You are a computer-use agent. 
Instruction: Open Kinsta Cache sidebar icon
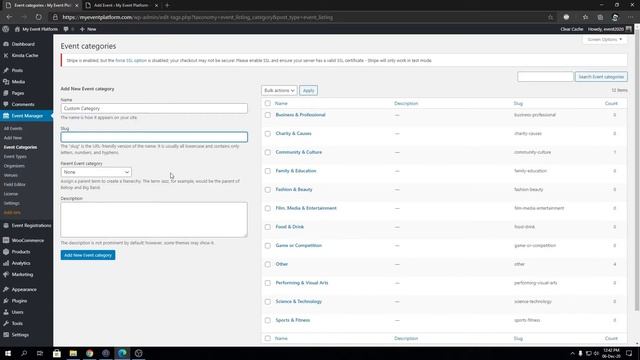click(6, 56)
